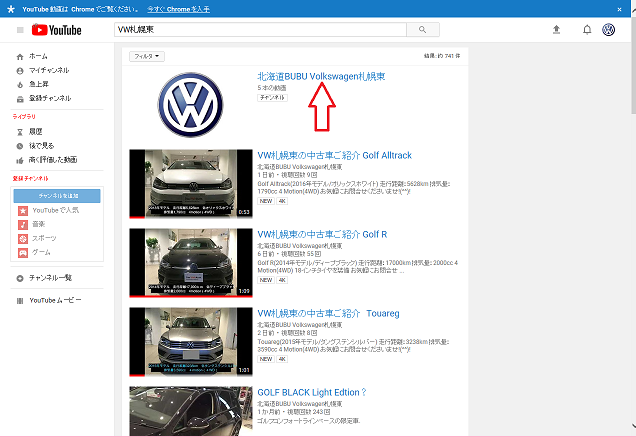Image resolution: width=636 pixels, height=437 pixels.
Task: Click the 今すぐ Chrome を入手 link
Action: 178,9
